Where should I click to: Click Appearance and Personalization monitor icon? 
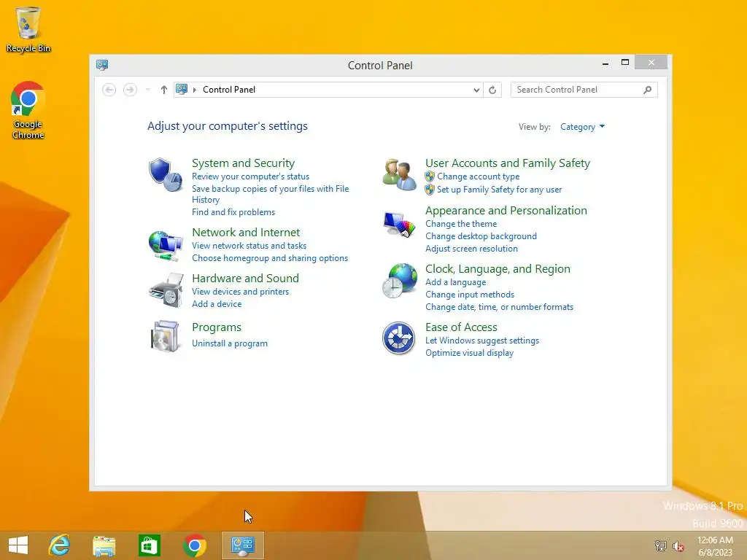click(399, 225)
